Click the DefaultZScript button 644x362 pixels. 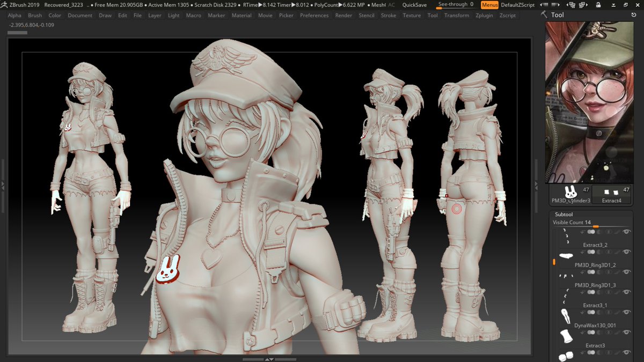point(518,5)
